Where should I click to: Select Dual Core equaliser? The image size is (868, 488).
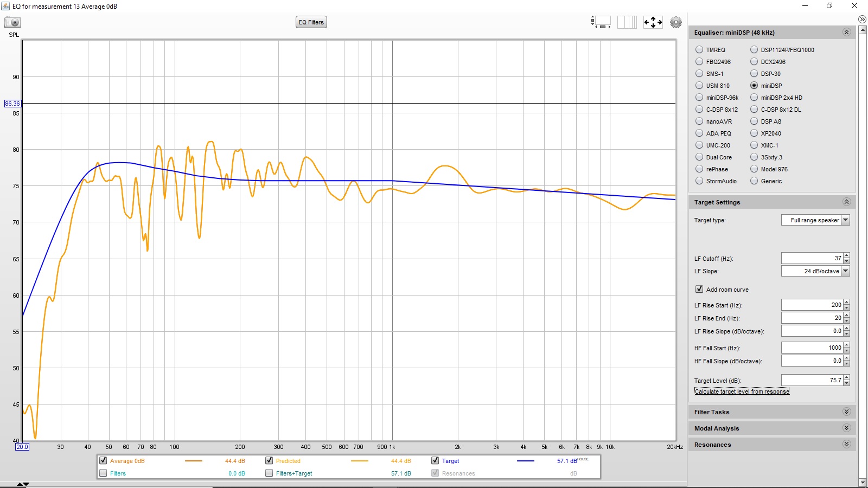coord(699,157)
